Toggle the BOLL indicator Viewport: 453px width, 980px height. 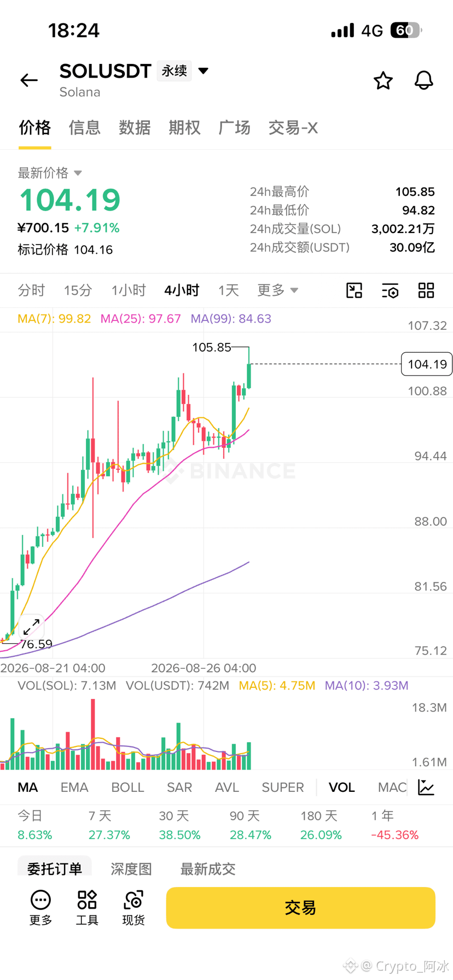127,787
